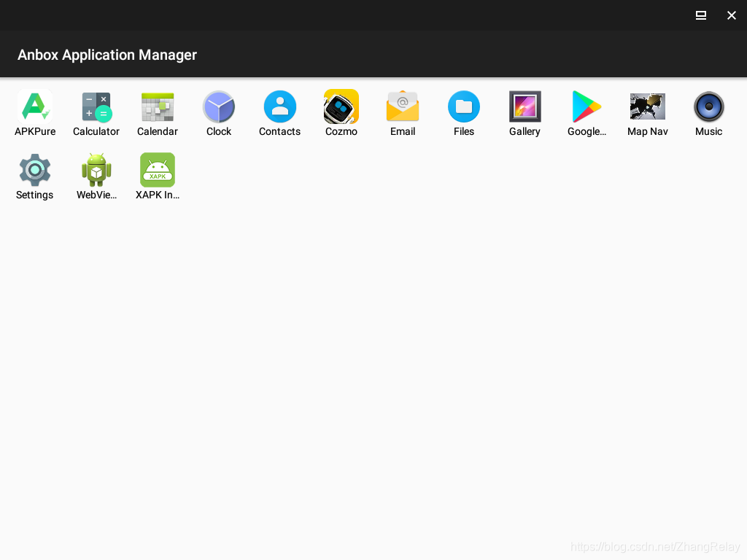Open the Email envelope icon
747x560 pixels.
[x=403, y=106]
